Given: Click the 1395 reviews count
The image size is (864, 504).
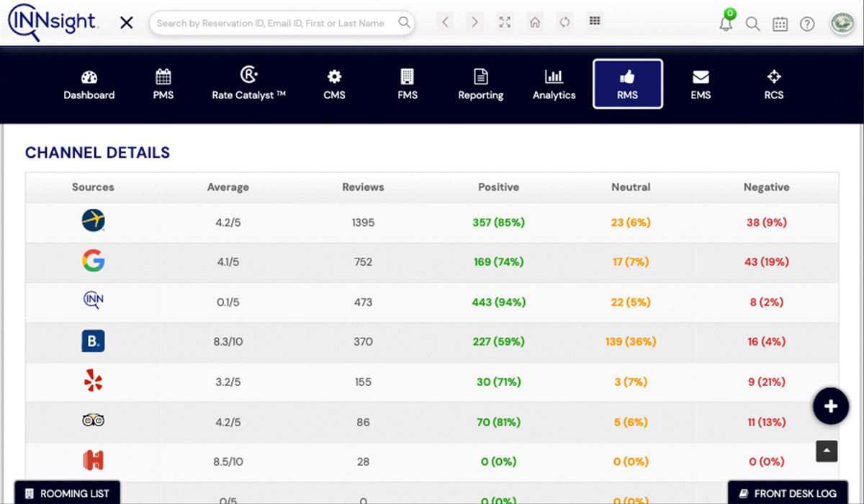Looking at the screenshot, I should [x=364, y=222].
